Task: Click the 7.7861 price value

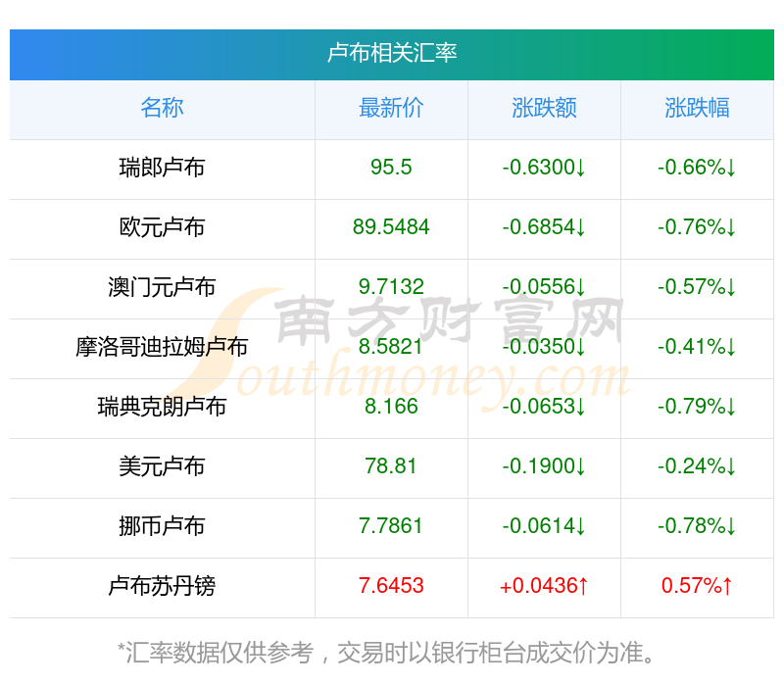Action: [x=391, y=526]
